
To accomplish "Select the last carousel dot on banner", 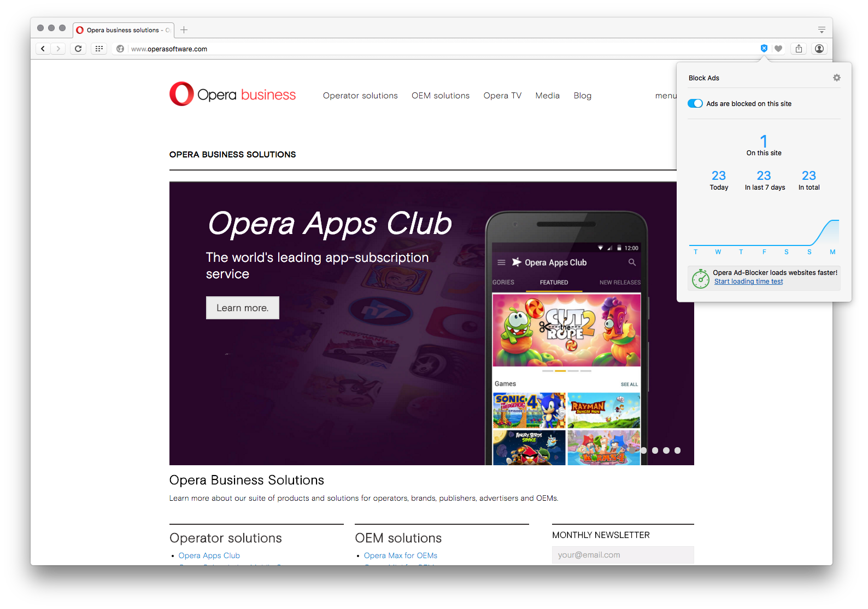I will pyautogui.click(x=677, y=450).
